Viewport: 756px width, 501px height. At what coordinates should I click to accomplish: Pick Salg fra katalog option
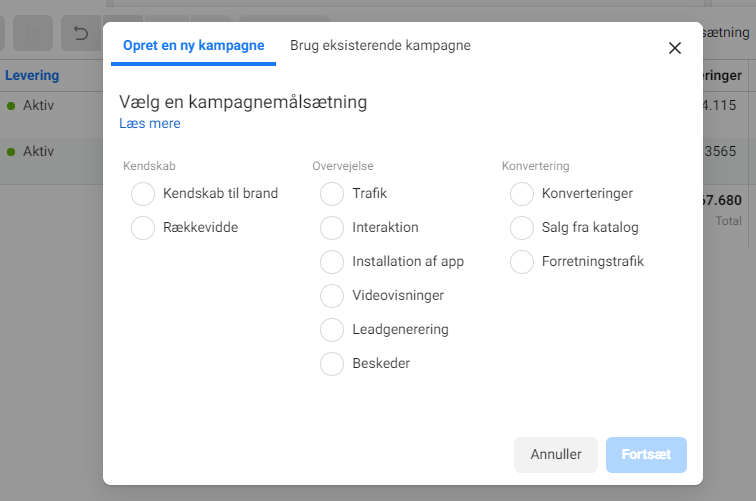pos(522,228)
